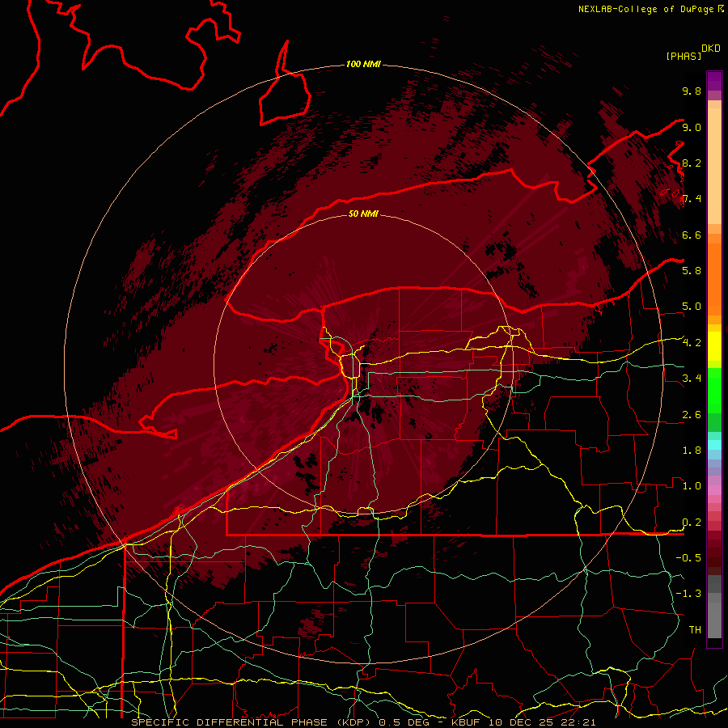Click the 5.8 scale value
728x728 pixels.
tap(692, 270)
